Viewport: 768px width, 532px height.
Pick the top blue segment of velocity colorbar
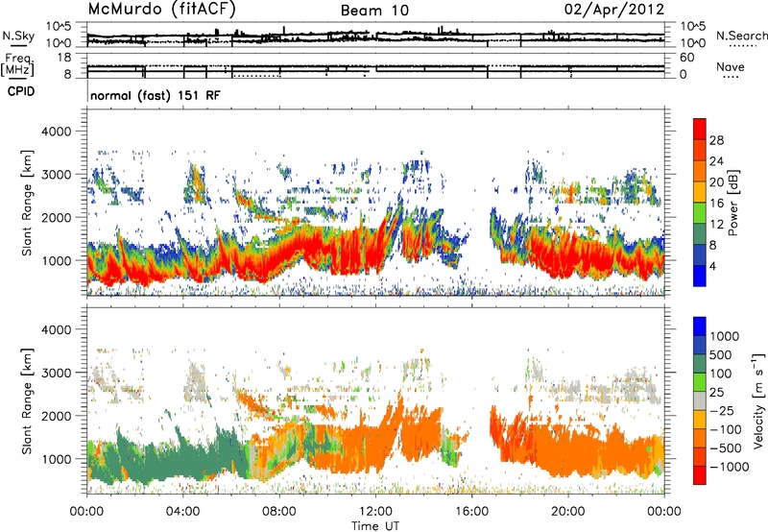click(x=700, y=326)
